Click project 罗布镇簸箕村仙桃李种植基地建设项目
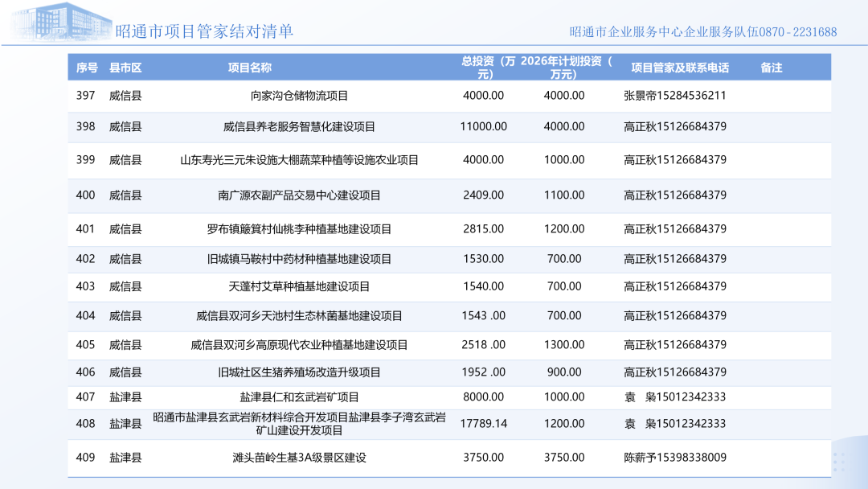This screenshot has height=489, width=868. point(299,229)
